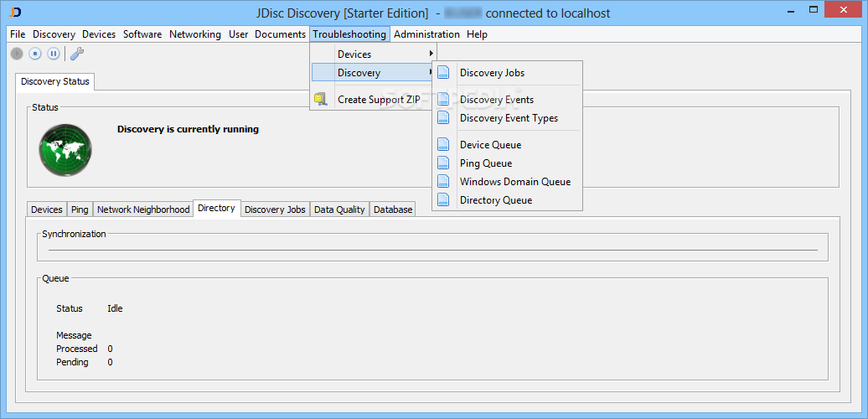Click the Create Support ZIP icon
Screen dimensions: 868x419
click(x=320, y=100)
